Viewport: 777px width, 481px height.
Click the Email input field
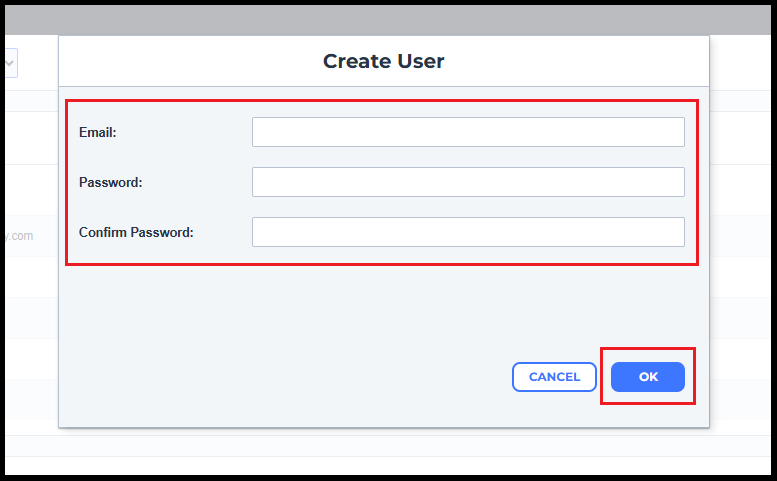[x=468, y=132]
